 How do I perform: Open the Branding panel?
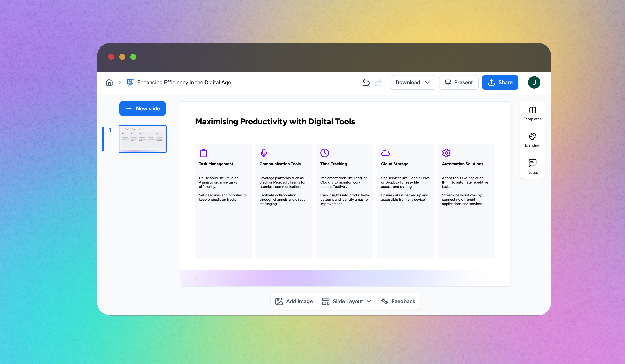[532, 140]
